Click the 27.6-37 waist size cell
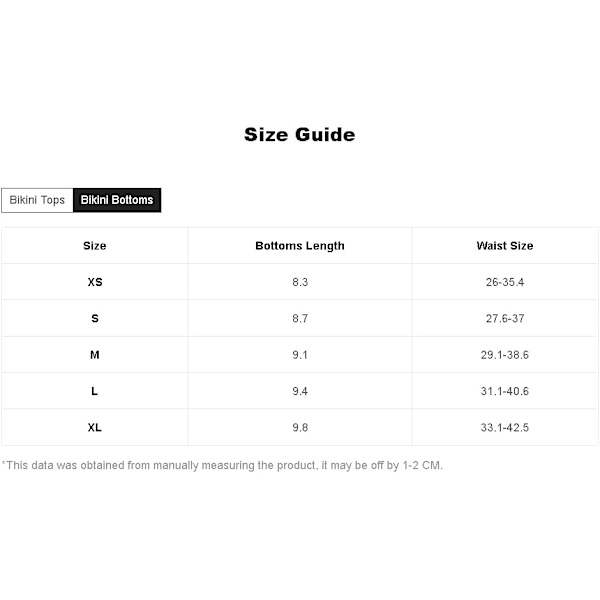The height and width of the screenshot is (600, 600). pyautogui.click(x=505, y=318)
